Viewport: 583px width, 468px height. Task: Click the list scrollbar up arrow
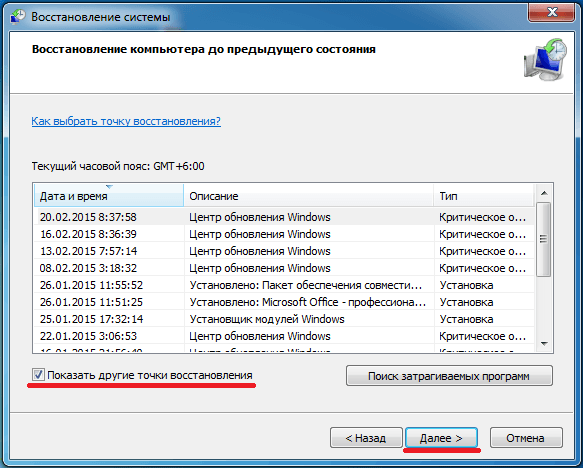pos(544,193)
